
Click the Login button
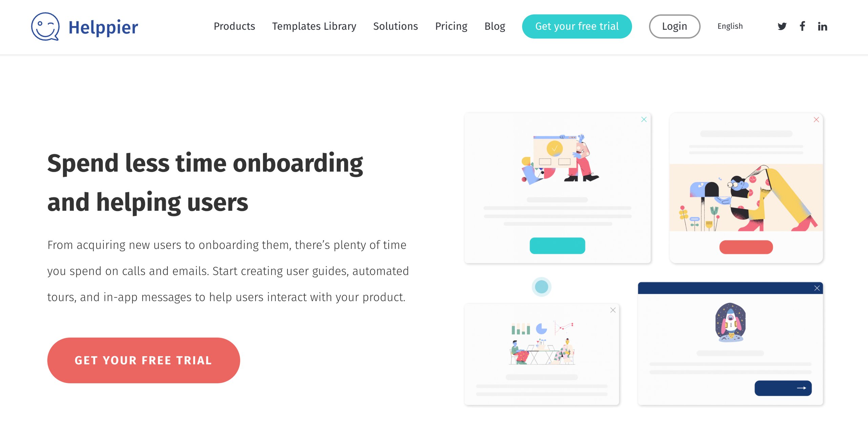point(674,26)
